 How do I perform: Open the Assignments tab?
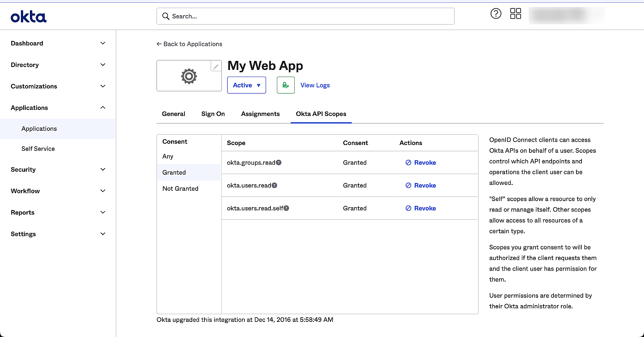(x=260, y=114)
